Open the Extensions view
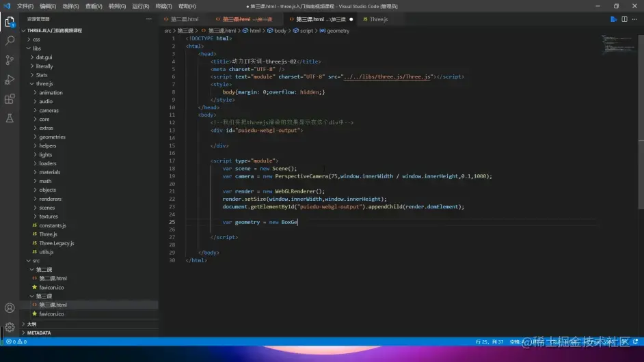 point(10,99)
